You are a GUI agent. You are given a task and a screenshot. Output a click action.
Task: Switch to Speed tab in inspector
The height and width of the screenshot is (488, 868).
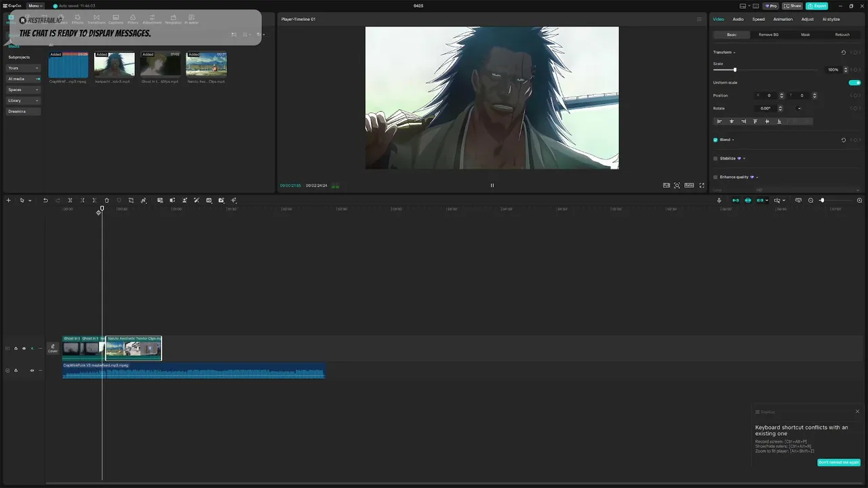click(x=758, y=19)
